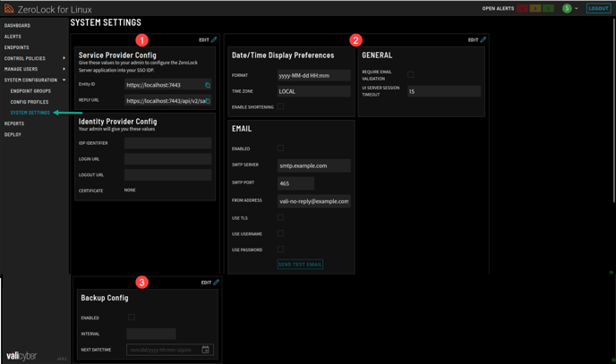Open Dashboard in the sidebar
616x364 pixels.
coord(17,26)
